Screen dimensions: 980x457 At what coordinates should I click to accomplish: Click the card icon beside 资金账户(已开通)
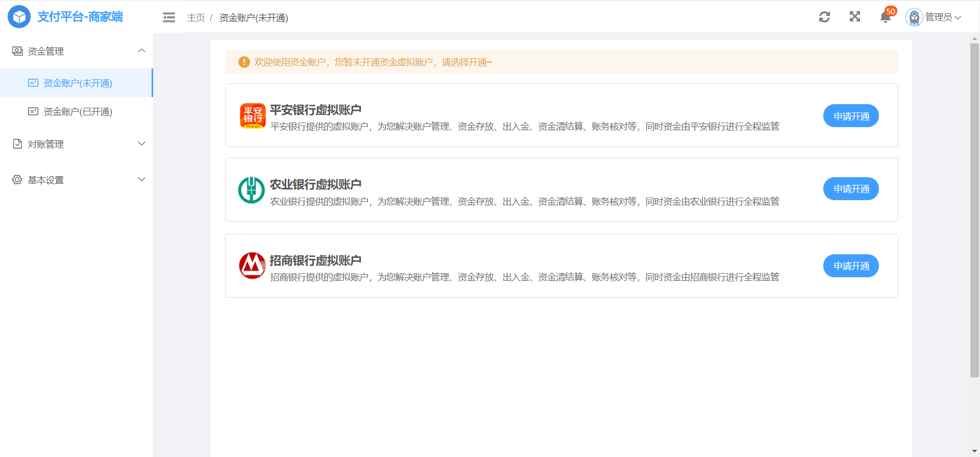click(33, 111)
